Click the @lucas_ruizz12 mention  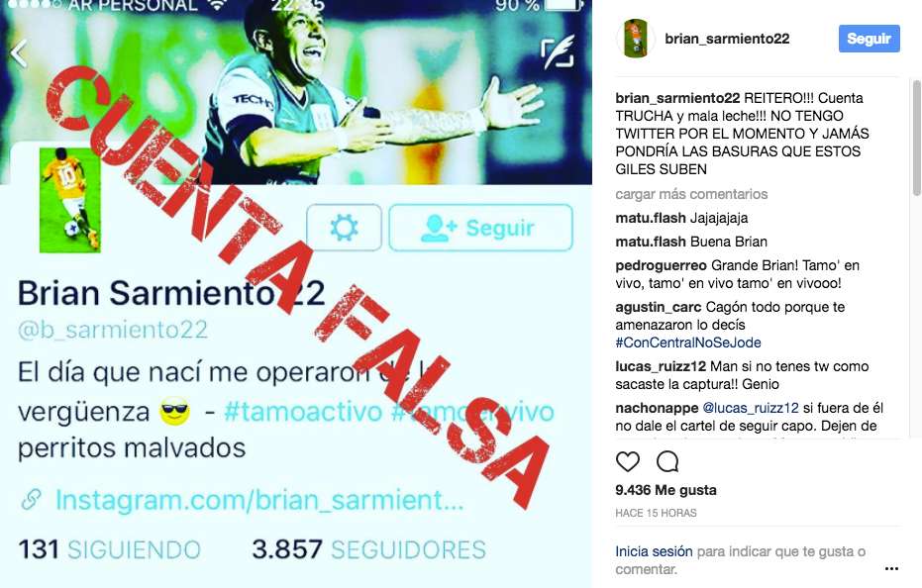tap(751, 408)
